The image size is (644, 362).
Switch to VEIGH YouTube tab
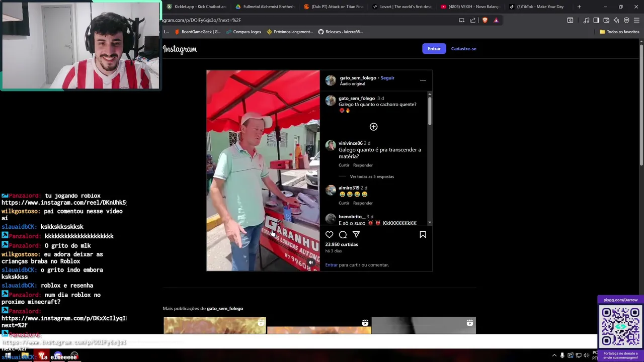pyautogui.click(x=470, y=7)
